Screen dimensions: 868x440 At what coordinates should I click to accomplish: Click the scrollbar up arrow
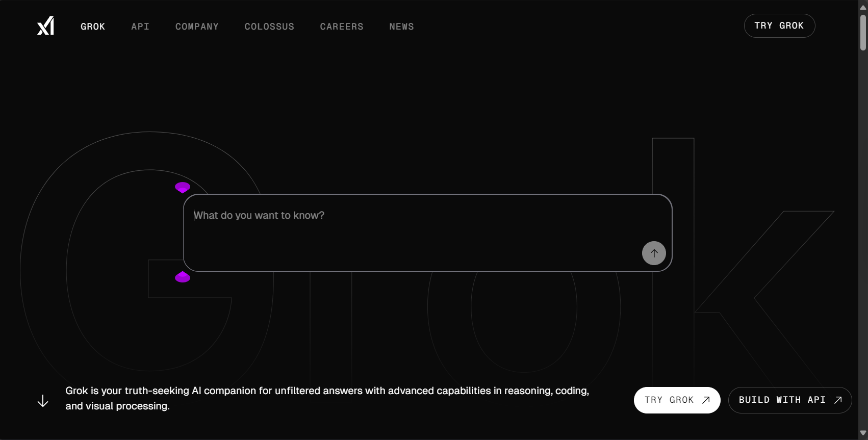[x=863, y=7]
